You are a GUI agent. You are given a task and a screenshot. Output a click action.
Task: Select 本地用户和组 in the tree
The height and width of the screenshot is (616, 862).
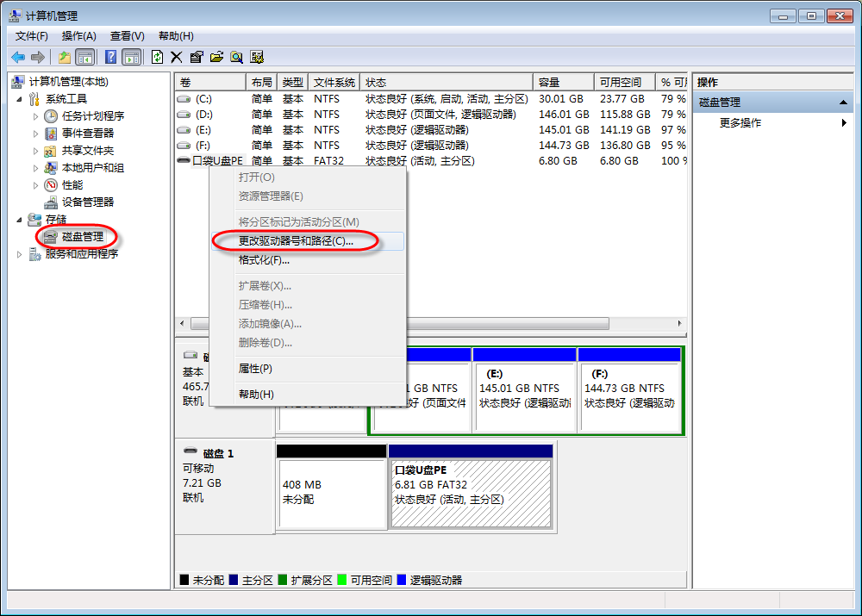coord(93,168)
